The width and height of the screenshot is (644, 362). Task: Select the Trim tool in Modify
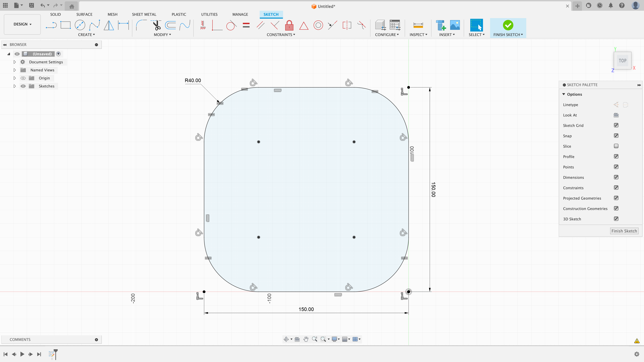point(157,25)
